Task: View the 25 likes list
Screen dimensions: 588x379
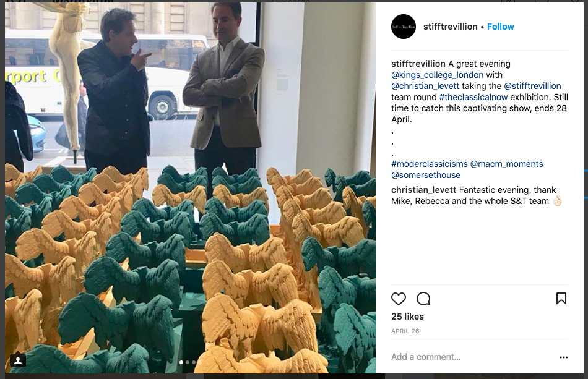Action: (407, 317)
